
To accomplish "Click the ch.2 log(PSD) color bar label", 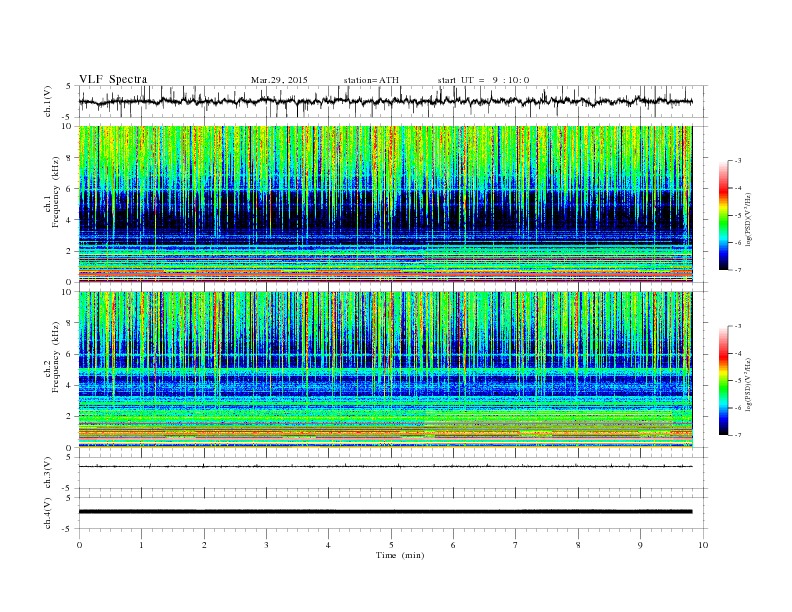I will tap(748, 384).
